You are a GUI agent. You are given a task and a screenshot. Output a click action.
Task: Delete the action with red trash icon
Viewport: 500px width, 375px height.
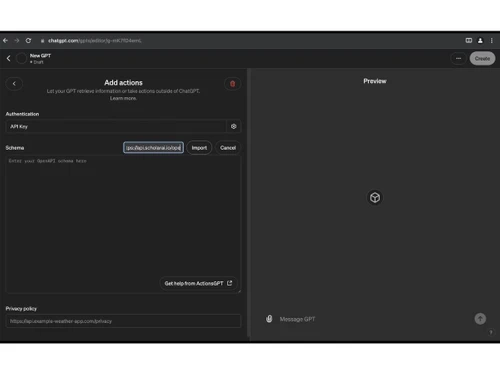click(x=233, y=84)
